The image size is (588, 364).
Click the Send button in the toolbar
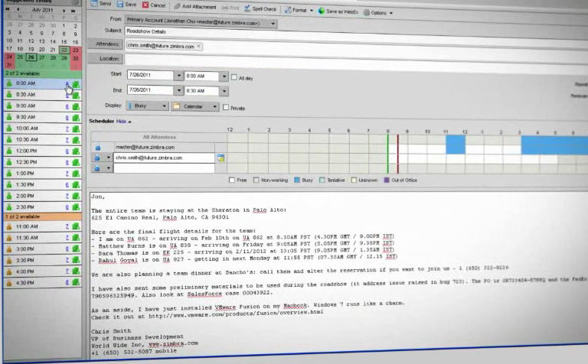(x=100, y=5)
